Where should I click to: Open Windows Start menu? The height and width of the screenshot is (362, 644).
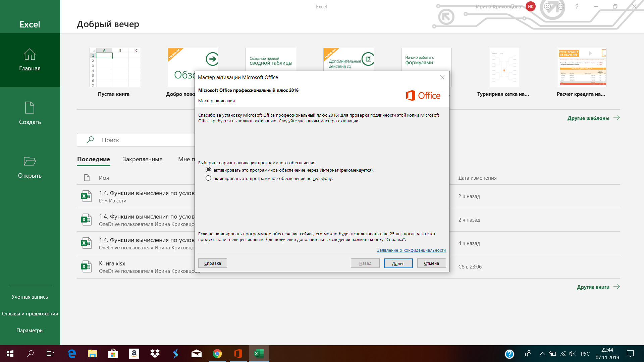[x=10, y=354]
